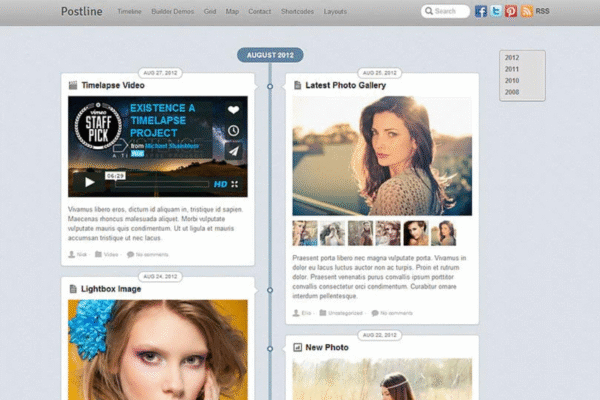This screenshot has height=400, width=600.
Task: Open the Lightbox Image portrait photo
Action: pyautogui.click(x=158, y=350)
